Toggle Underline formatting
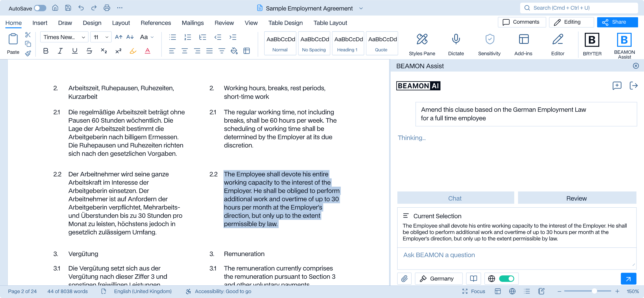 point(75,51)
